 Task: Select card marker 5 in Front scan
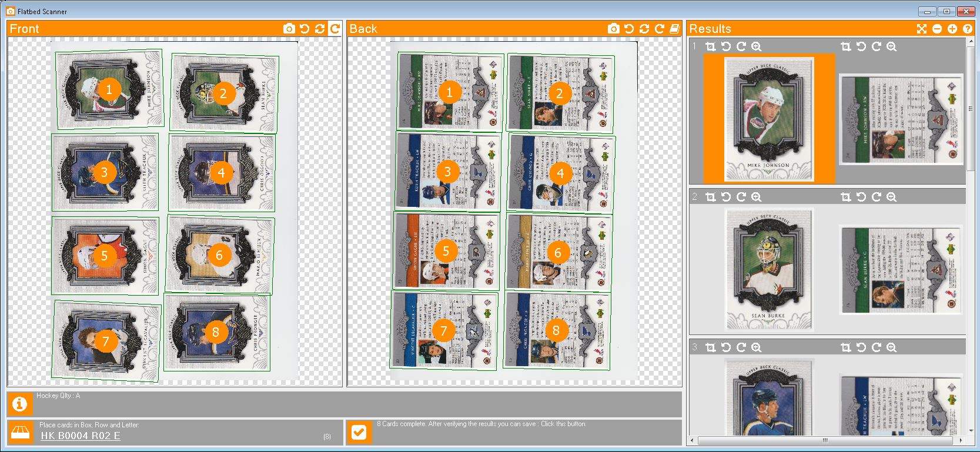point(105,256)
